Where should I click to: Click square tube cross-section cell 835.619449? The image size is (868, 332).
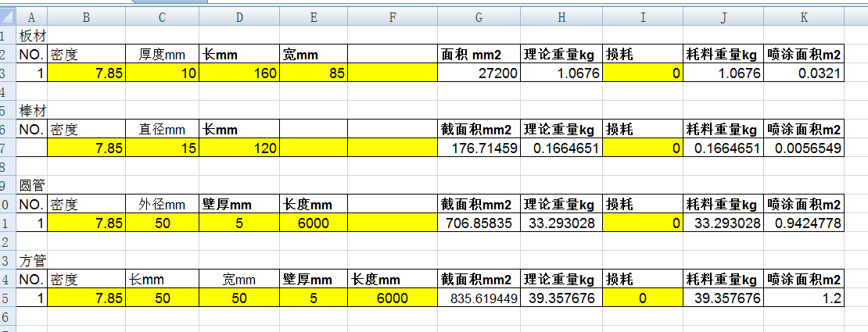(x=478, y=298)
